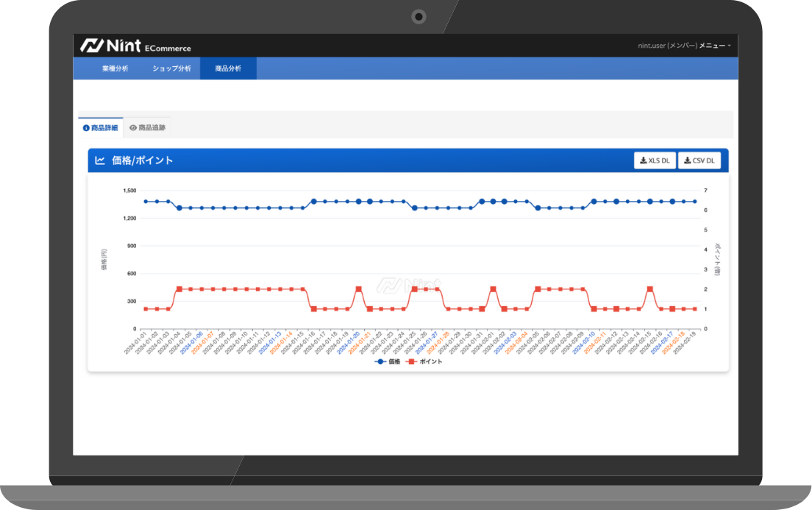Click the Nint ECommerce logo
The image size is (812, 510).
tap(135, 46)
